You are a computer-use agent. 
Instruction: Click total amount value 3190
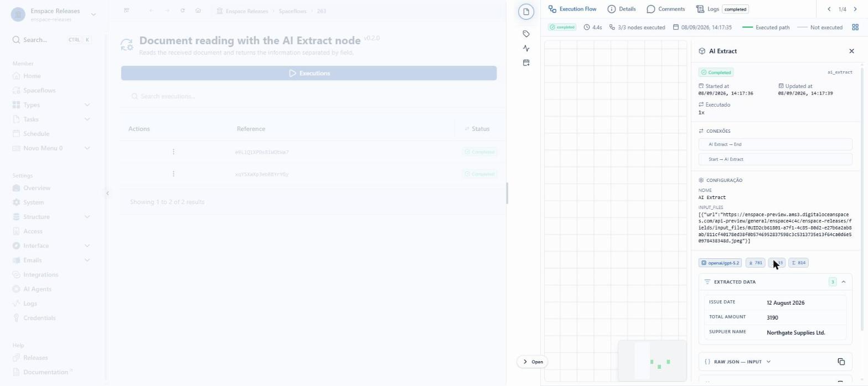pyautogui.click(x=772, y=317)
